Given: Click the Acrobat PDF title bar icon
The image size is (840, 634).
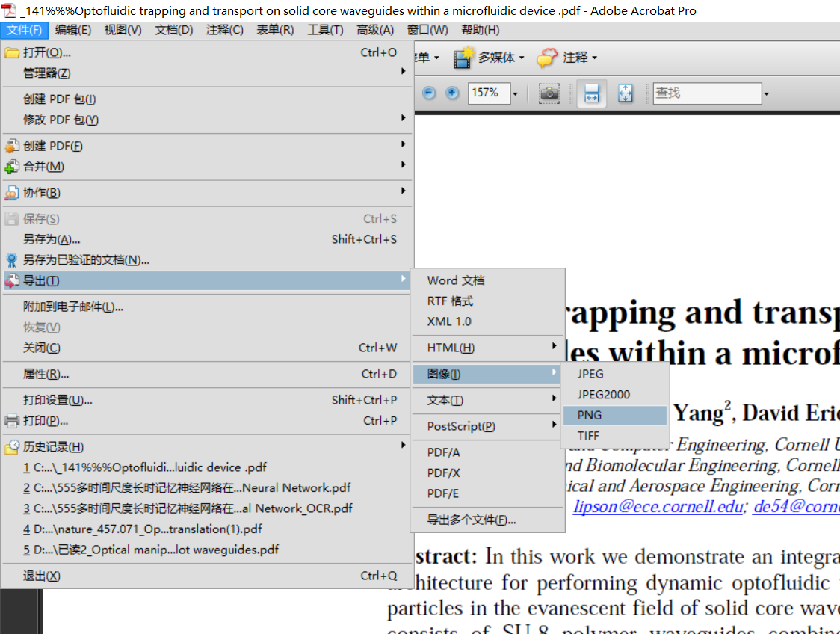Looking at the screenshot, I should tap(8, 10).
